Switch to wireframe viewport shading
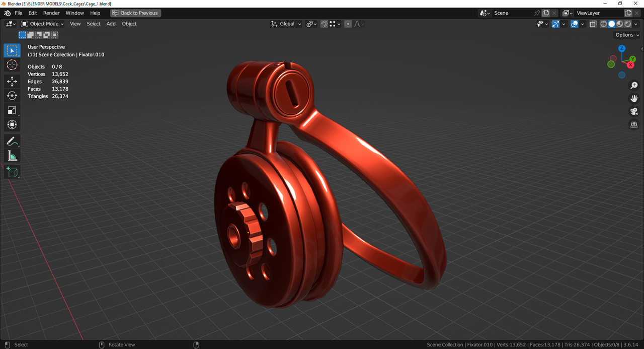 (604, 24)
